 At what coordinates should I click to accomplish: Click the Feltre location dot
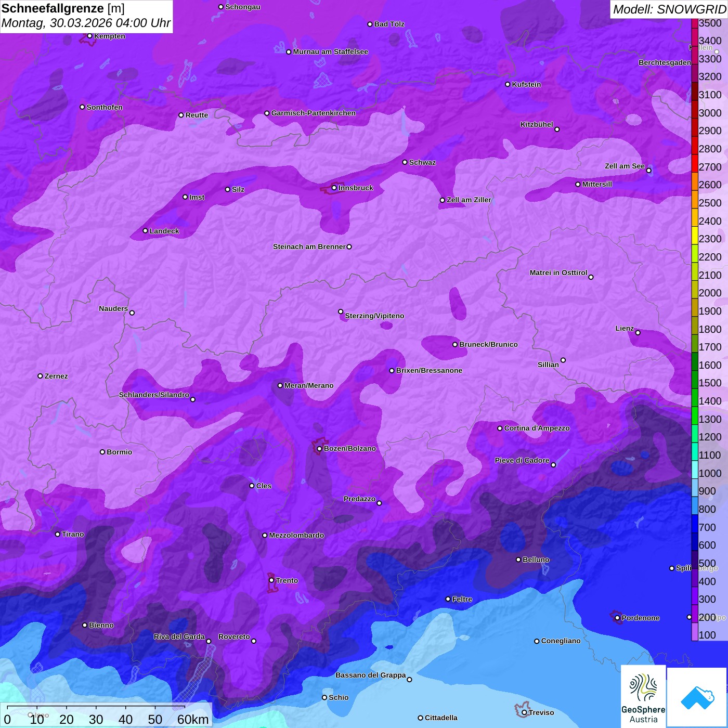click(448, 599)
